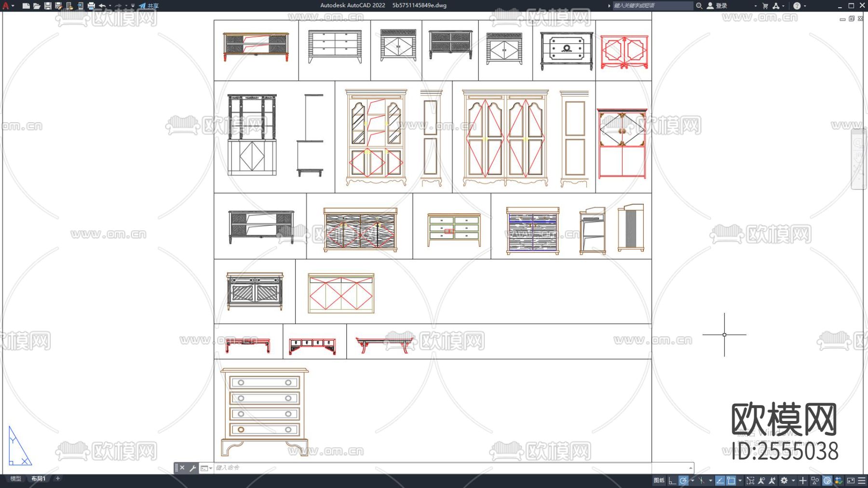Expand Object Snap settings dropdown
Image resolution: width=868 pixels, height=488 pixels.
(x=740, y=480)
